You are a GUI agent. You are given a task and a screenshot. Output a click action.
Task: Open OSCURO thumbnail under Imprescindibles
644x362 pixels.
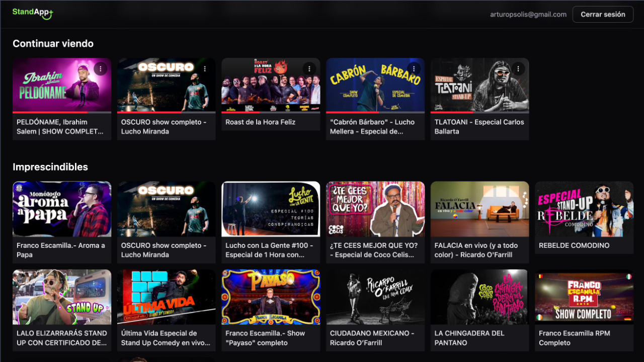tap(167, 209)
